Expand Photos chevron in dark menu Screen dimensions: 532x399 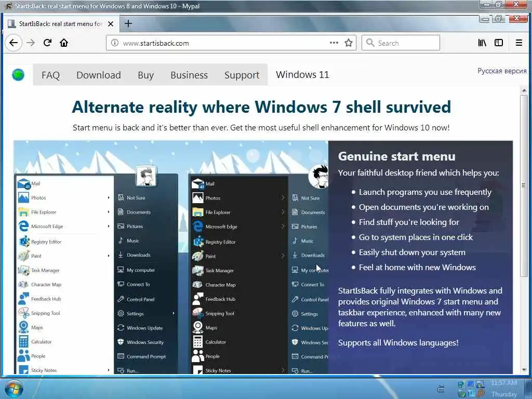(x=283, y=197)
